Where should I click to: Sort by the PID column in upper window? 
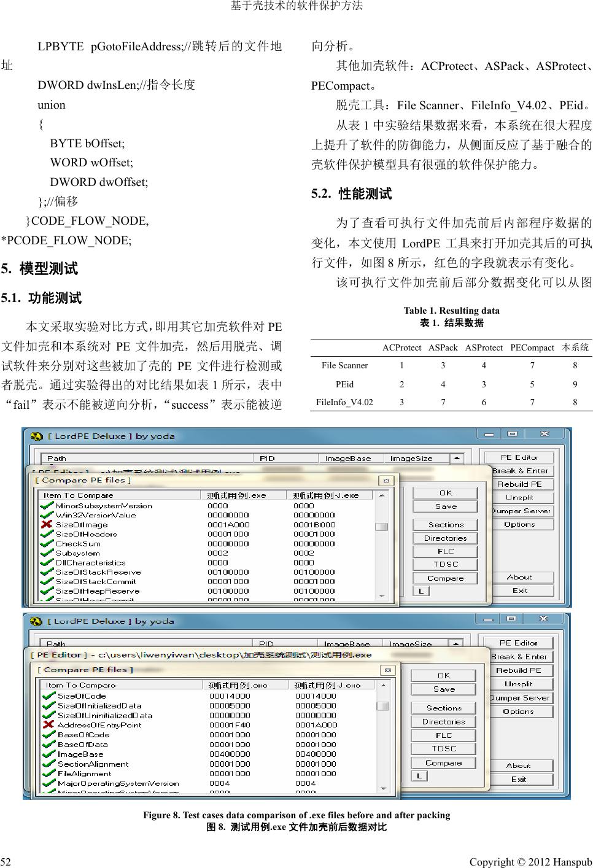(x=267, y=459)
